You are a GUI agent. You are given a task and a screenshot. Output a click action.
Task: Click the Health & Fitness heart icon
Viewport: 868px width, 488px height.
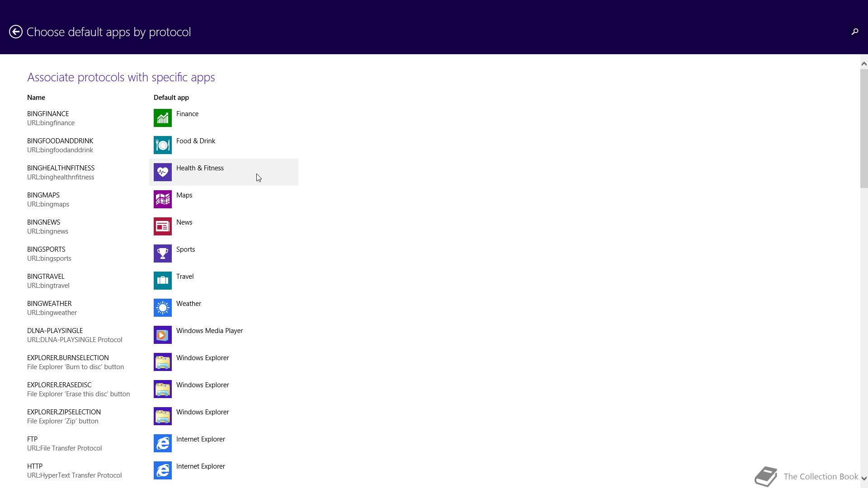click(x=163, y=172)
